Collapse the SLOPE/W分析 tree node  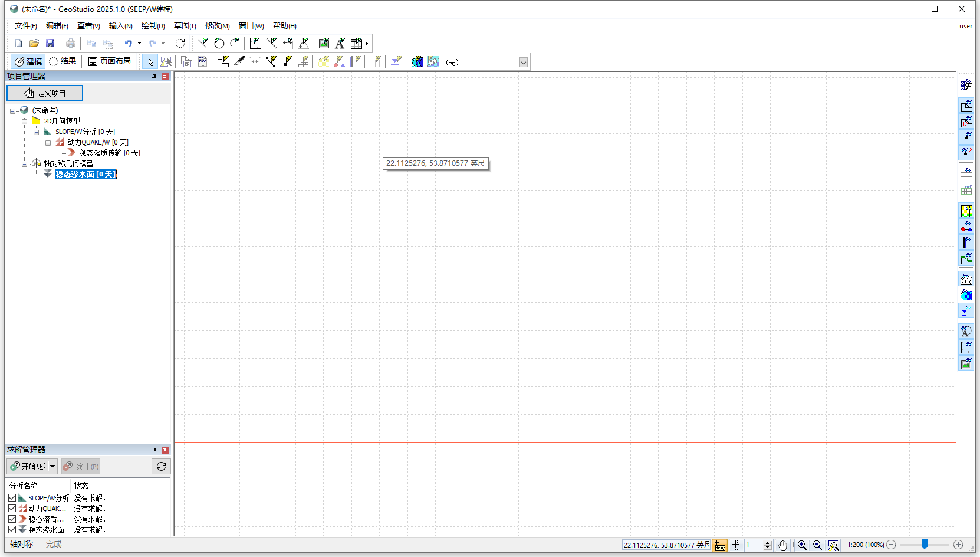click(36, 132)
